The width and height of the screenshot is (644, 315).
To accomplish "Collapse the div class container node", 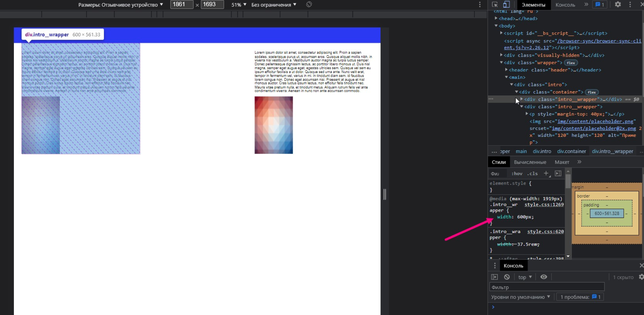I will pyautogui.click(x=516, y=92).
